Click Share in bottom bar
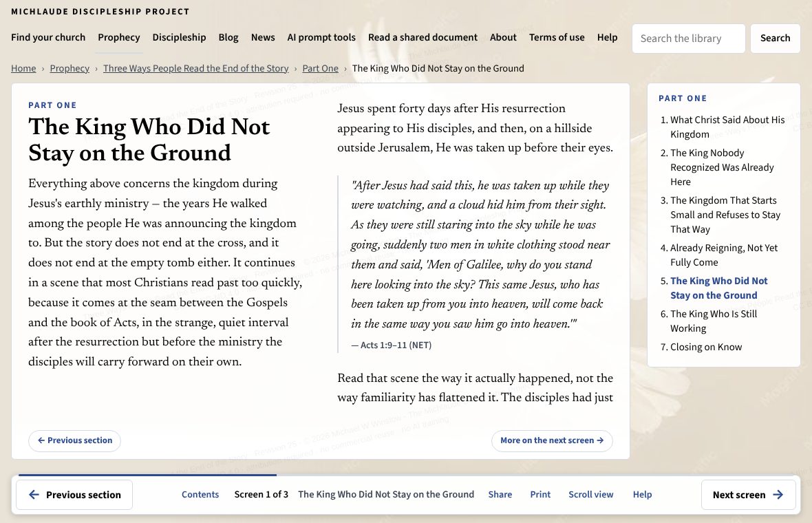 click(x=500, y=495)
